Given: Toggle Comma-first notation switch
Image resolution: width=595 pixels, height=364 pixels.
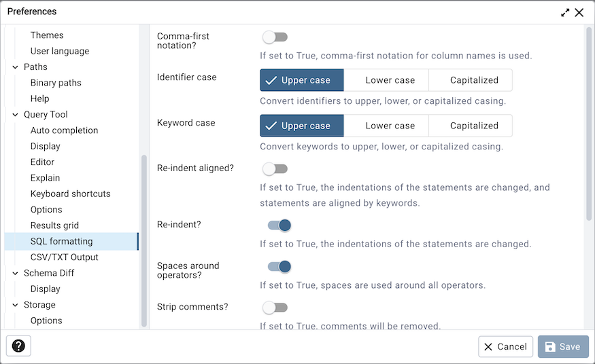Looking at the screenshot, I should (275, 37).
